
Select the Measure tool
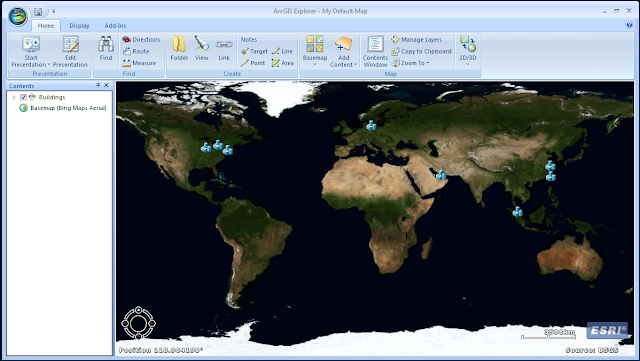139,63
